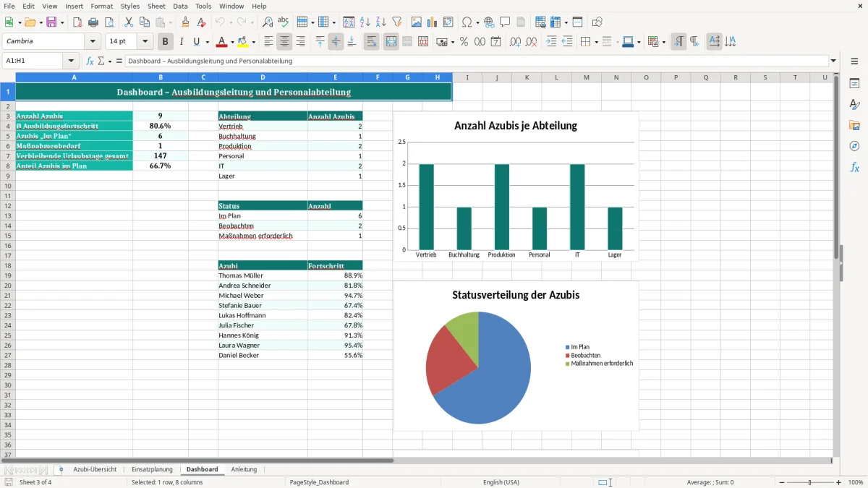Toggle print preview icon
Viewport: 868px width, 488px height.
coord(109,22)
